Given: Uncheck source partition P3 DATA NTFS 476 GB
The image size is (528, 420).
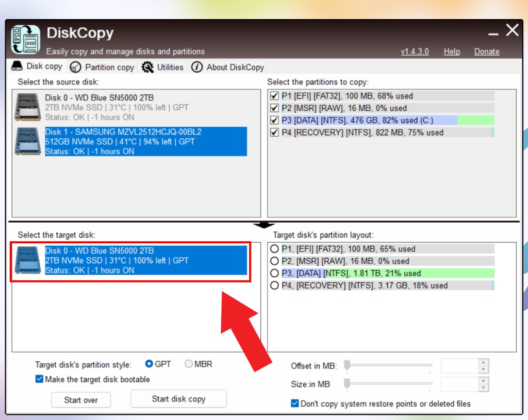Looking at the screenshot, I should point(274,120).
